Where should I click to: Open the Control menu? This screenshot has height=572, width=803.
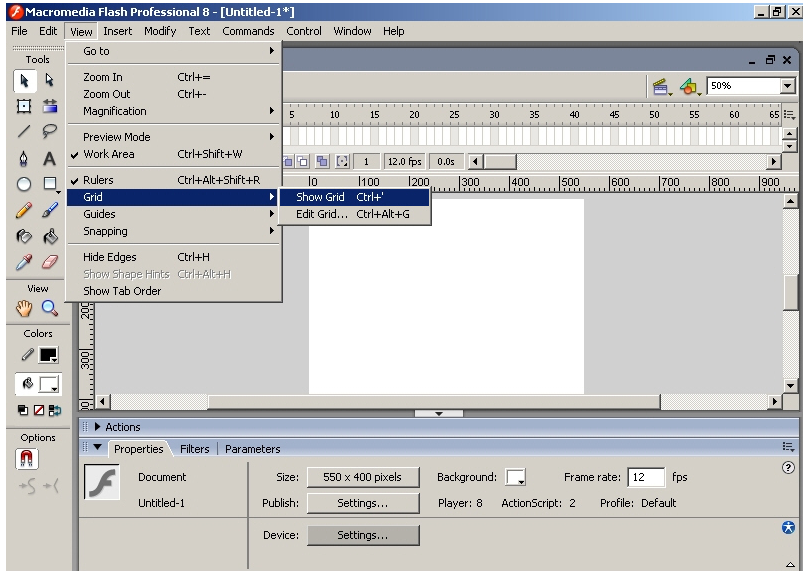tap(304, 31)
